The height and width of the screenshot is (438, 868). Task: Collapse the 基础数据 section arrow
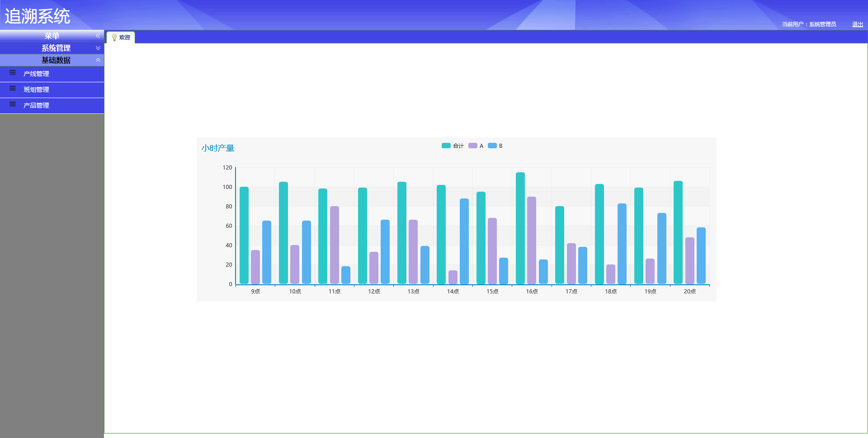[98, 60]
